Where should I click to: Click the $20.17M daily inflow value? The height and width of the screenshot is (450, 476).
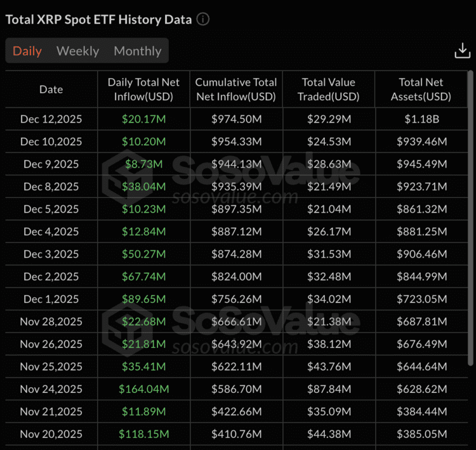(143, 119)
